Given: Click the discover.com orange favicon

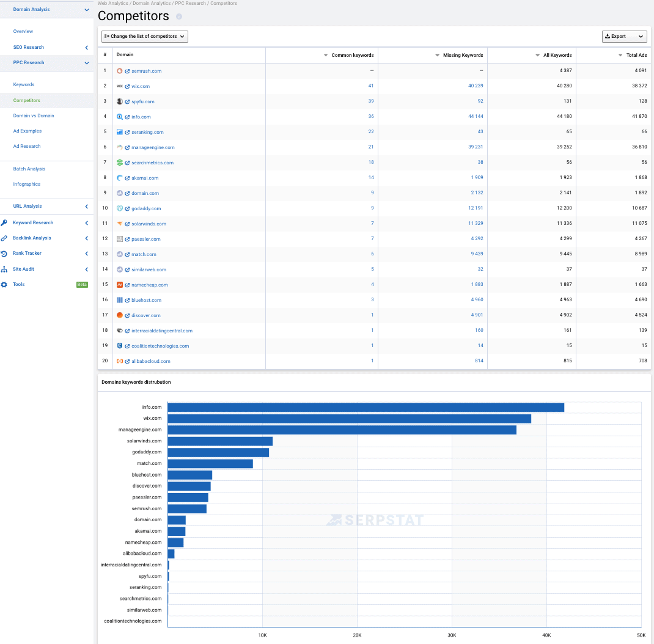Looking at the screenshot, I should click(x=120, y=315).
